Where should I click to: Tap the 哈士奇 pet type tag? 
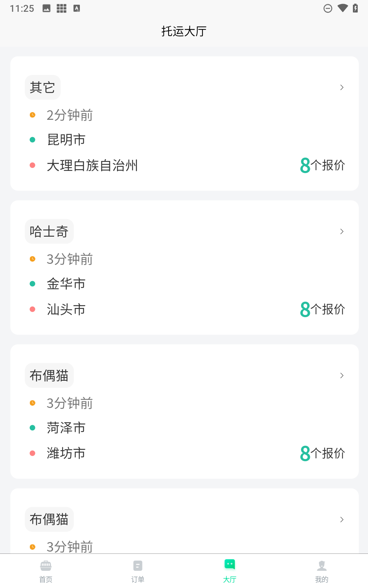[49, 232]
